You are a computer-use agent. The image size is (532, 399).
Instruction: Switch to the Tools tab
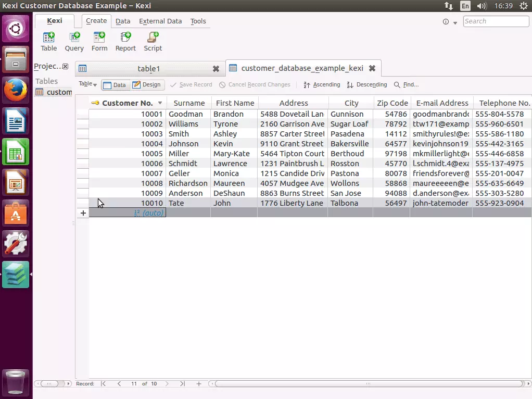pos(198,21)
